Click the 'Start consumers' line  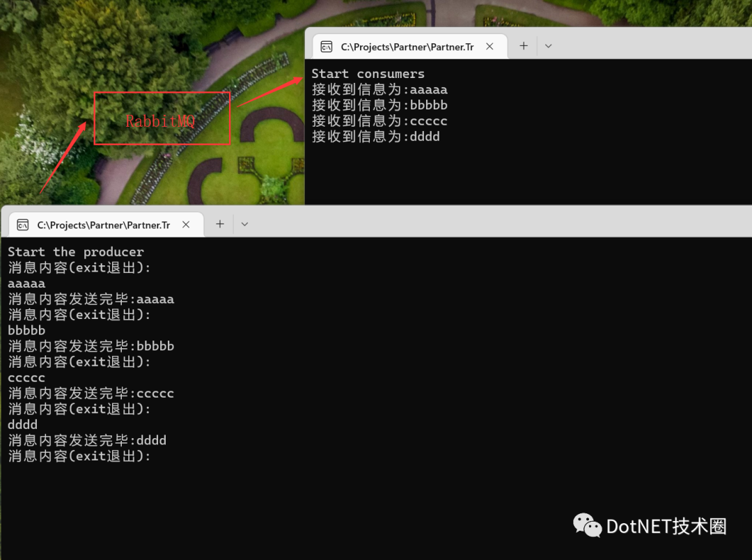368,74
